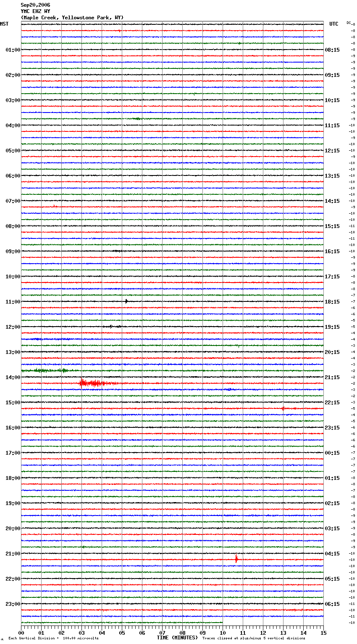Select the MST time label '14:00'

coord(13,377)
